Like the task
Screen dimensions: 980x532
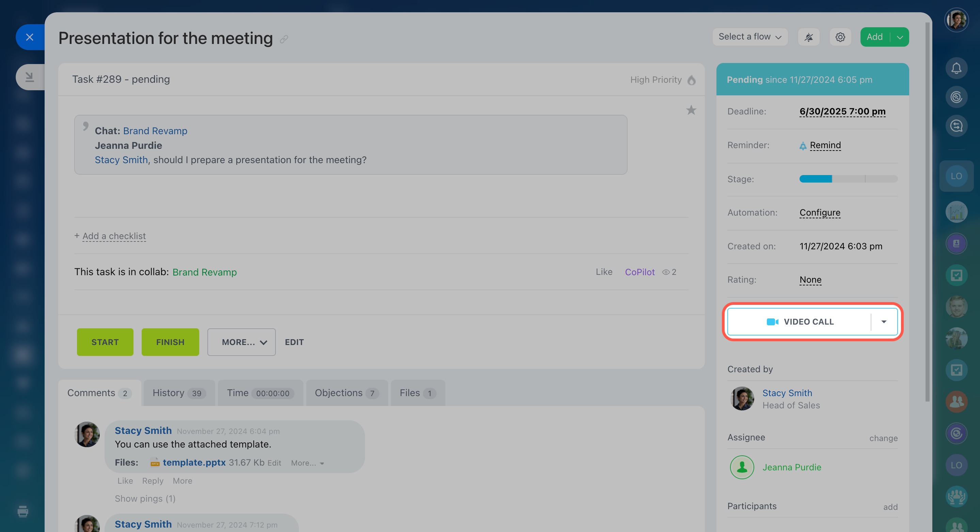[x=604, y=272]
